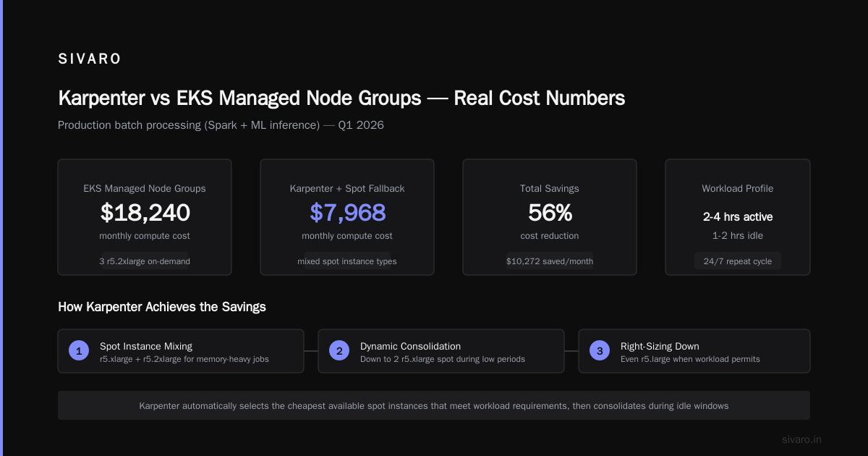The image size is (868, 456).
Task: Click 'Down to 2 r5.xlarge spot' description
Action: point(443,359)
